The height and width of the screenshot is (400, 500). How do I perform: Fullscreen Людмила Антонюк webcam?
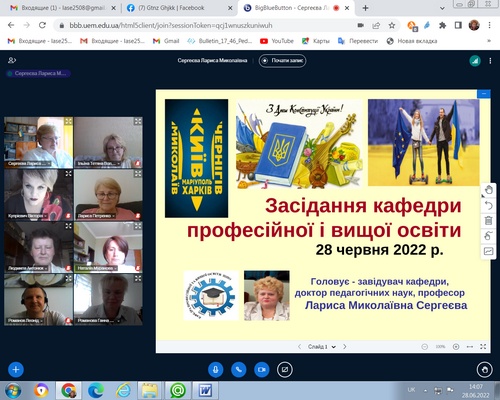coord(68,226)
